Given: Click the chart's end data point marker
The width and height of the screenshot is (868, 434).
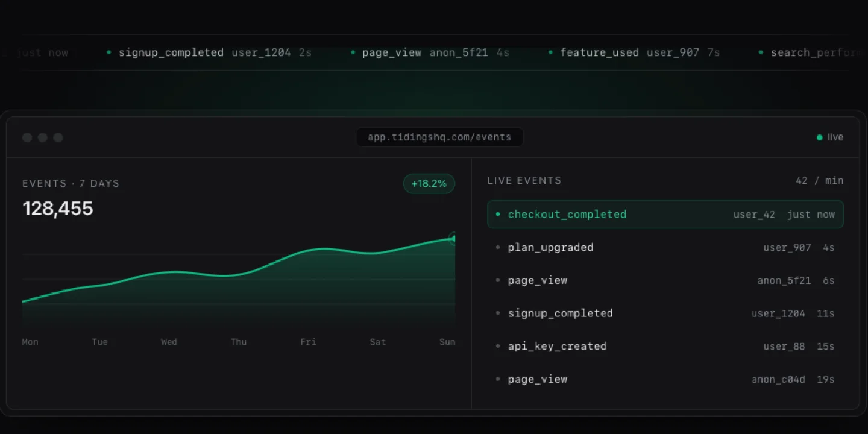Looking at the screenshot, I should pyautogui.click(x=453, y=239).
